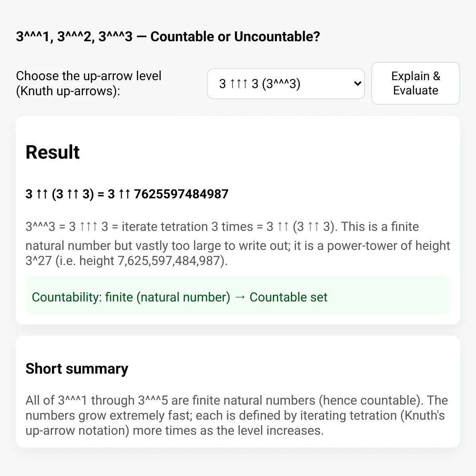Click 'Countable set' text in green box
This screenshot has width=476, height=476.
click(x=288, y=297)
